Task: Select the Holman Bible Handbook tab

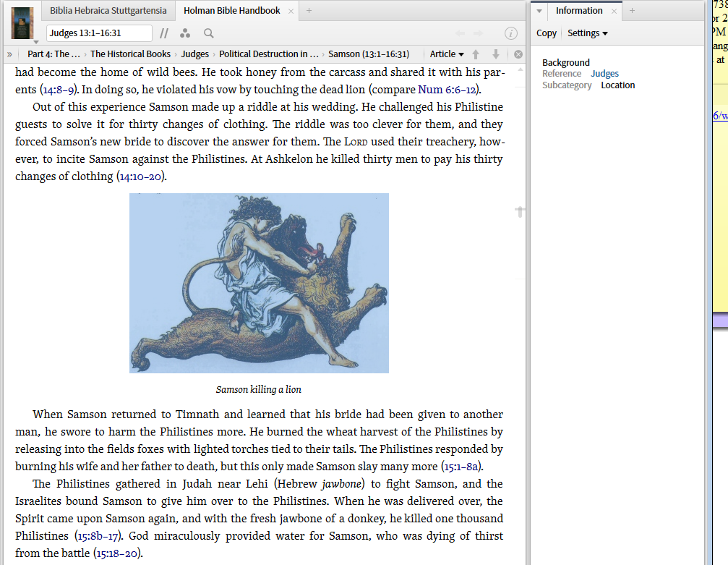Action: coord(231,11)
